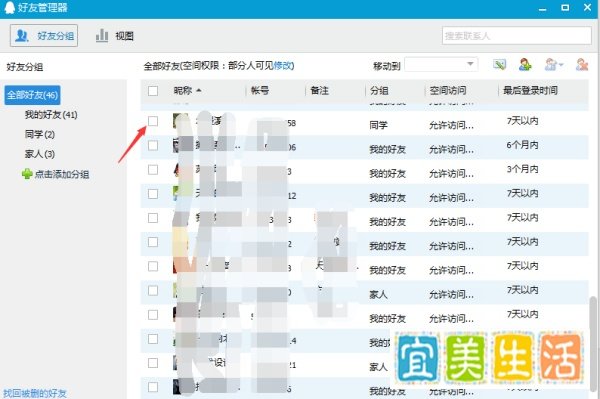Click 允许访问... in the 6个月内 row
This screenshot has width=600, height=399.
[x=451, y=149]
